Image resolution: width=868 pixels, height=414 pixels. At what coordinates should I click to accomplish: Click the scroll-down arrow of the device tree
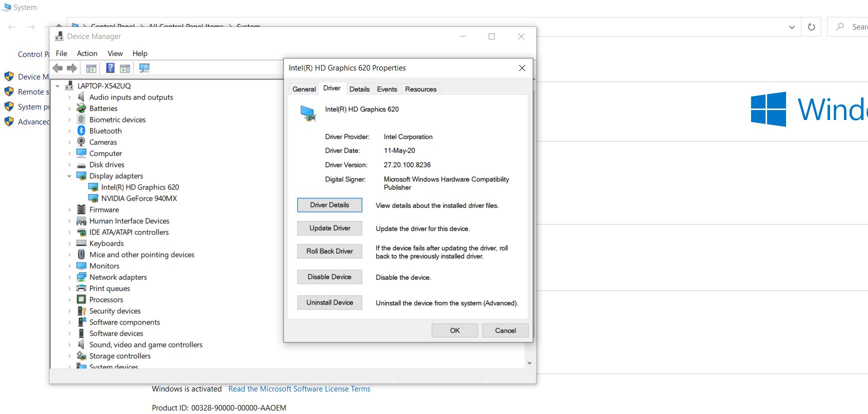click(x=529, y=363)
